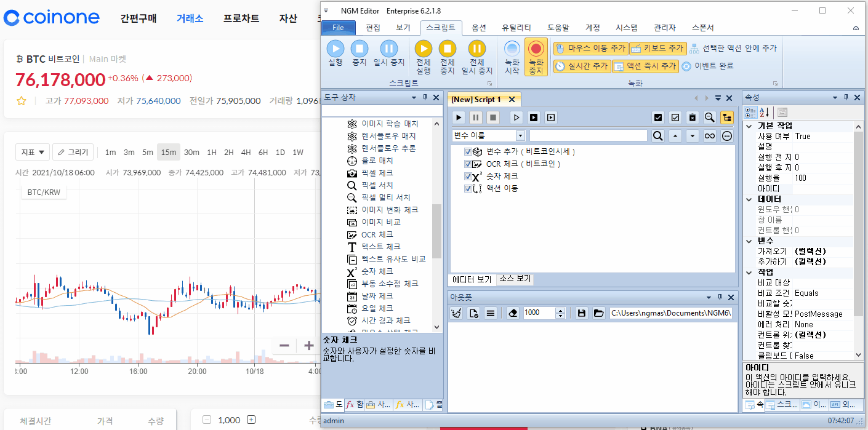Start recording with the 녹화 시작 button
Viewport: 868px width, 430px height.
(x=512, y=57)
